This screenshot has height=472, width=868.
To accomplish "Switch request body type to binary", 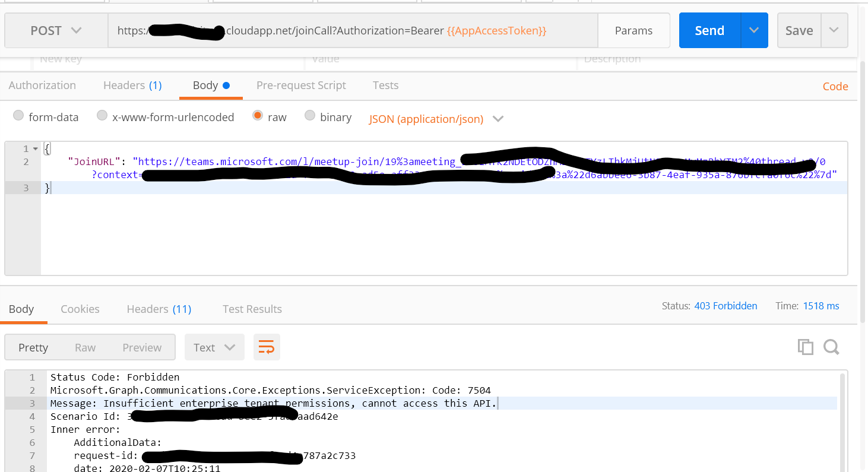I will click(x=310, y=116).
